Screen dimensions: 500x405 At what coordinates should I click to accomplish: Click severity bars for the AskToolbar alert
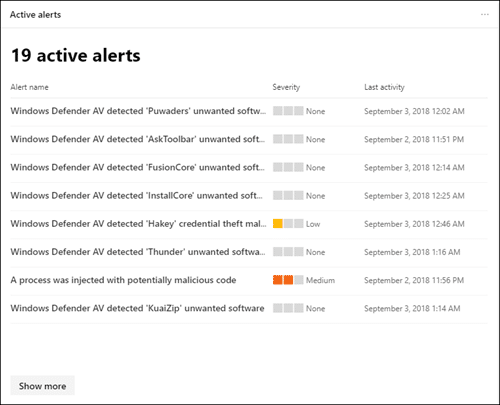coord(288,139)
